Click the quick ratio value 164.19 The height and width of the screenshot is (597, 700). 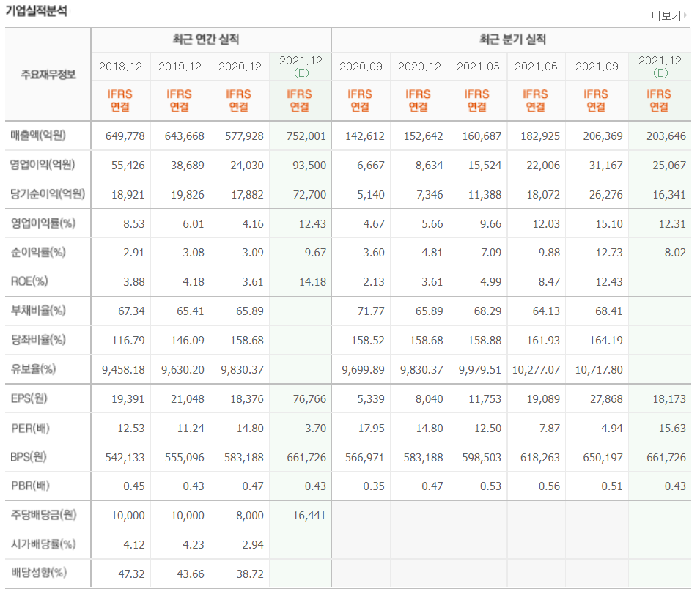(605, 341)
